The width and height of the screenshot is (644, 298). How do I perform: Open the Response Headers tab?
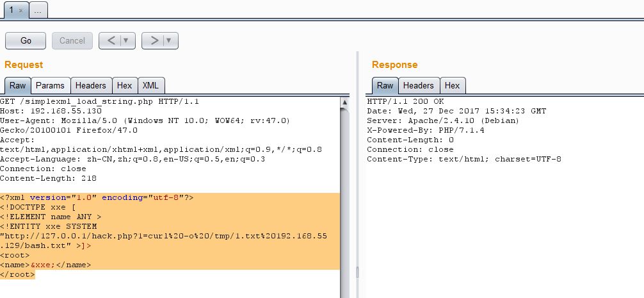point(419,85)
